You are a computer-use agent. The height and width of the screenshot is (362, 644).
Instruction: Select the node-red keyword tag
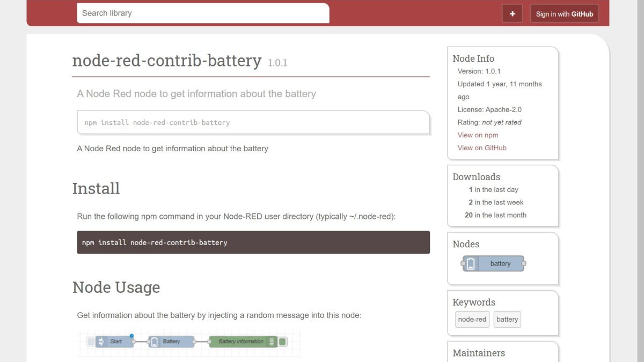(x=472, y=319)
